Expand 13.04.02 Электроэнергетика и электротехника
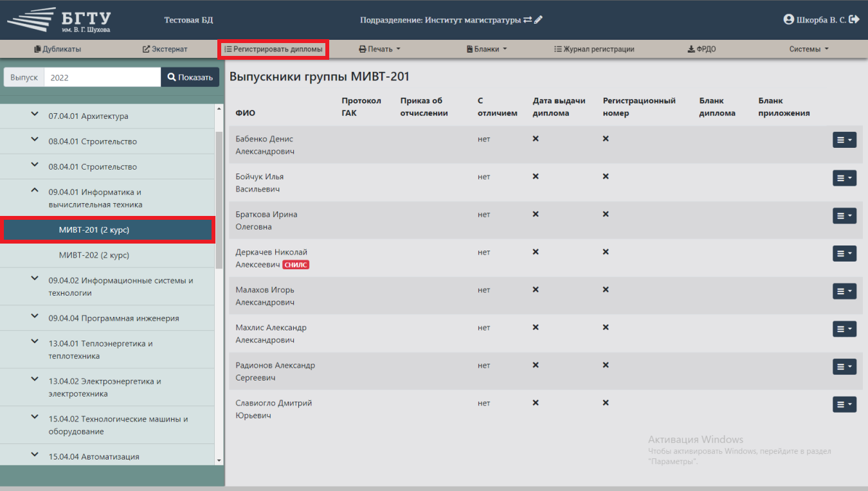 pyautogui.click(x=34, y=380)
